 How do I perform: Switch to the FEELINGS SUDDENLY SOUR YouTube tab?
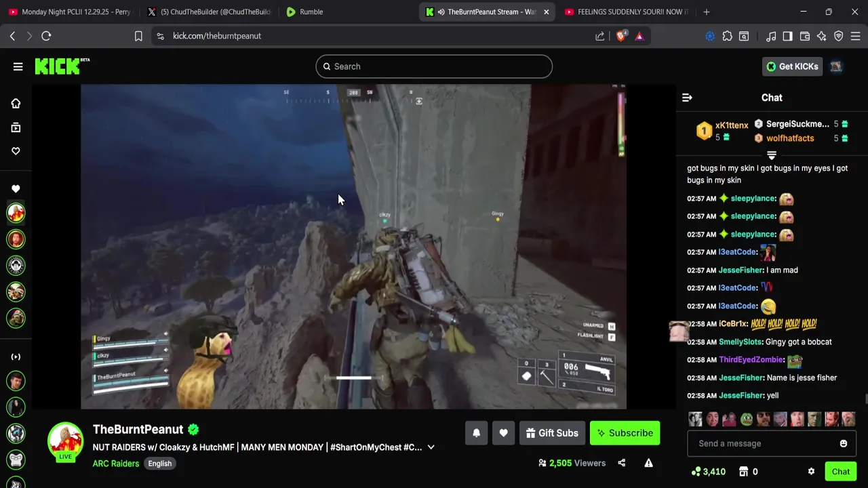coord(626,12)
